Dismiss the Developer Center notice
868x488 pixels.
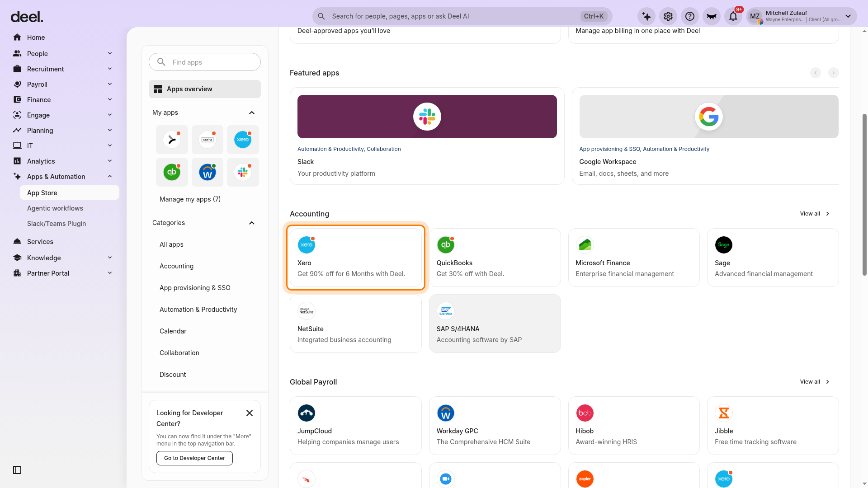pyautogui.click(x=250, y=413)
